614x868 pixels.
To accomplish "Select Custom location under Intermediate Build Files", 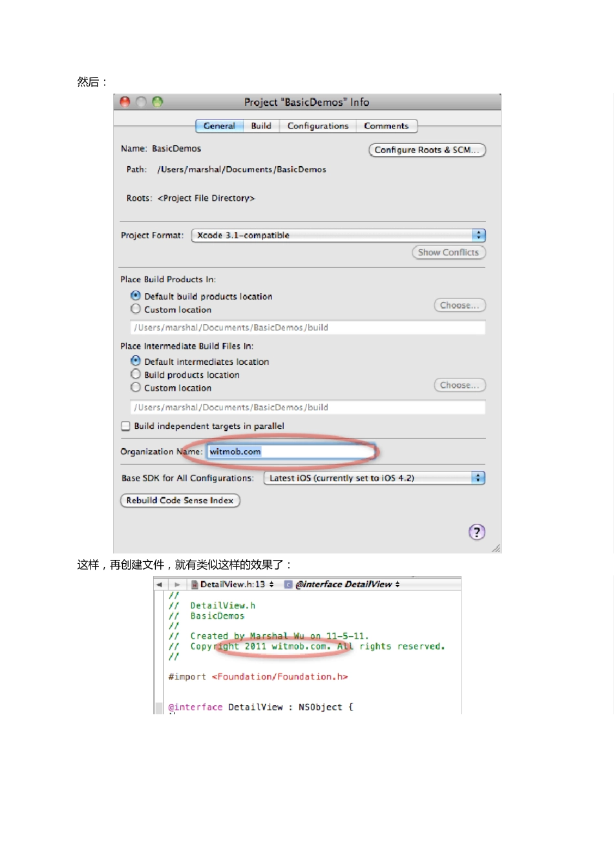I will [x=136, y=387].
